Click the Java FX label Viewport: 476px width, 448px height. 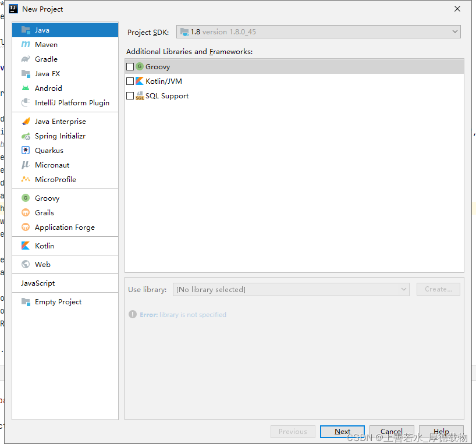(47, 74)
